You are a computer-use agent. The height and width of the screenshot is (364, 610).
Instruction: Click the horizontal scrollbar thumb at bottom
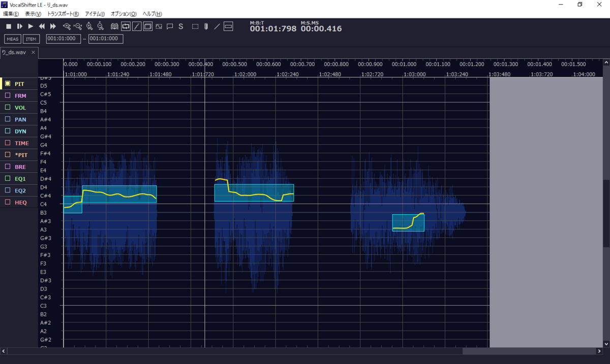point(529,351)
